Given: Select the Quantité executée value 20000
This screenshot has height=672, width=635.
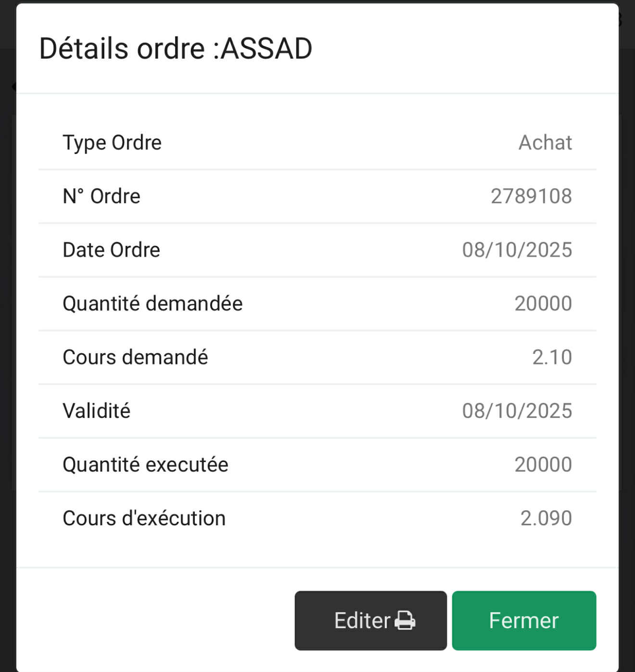Looking at the screenshot, I should coord(543,465).
